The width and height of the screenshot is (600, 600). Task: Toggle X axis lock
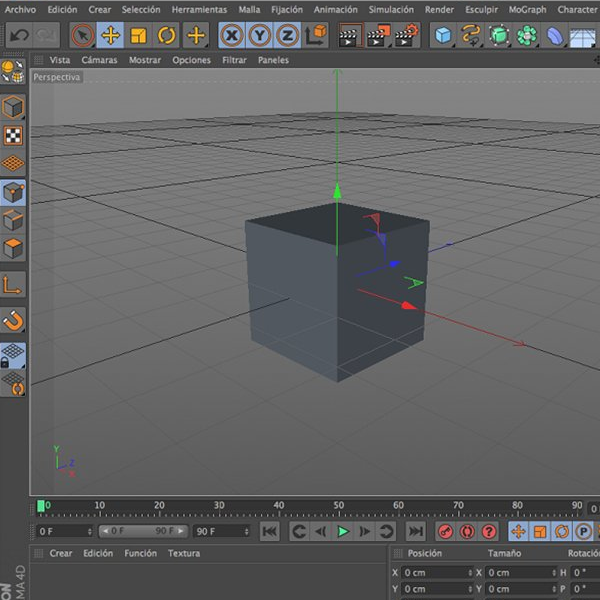pos(232,36)
